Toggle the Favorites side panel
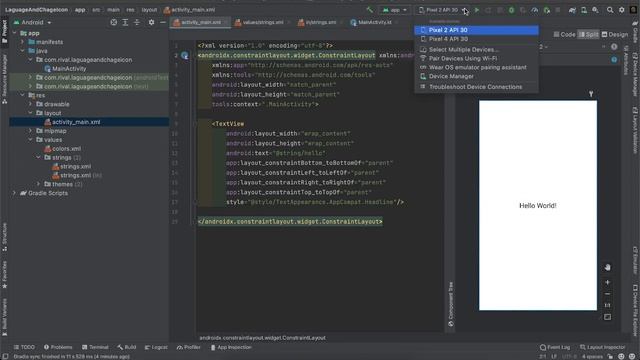 coord(4,274)
